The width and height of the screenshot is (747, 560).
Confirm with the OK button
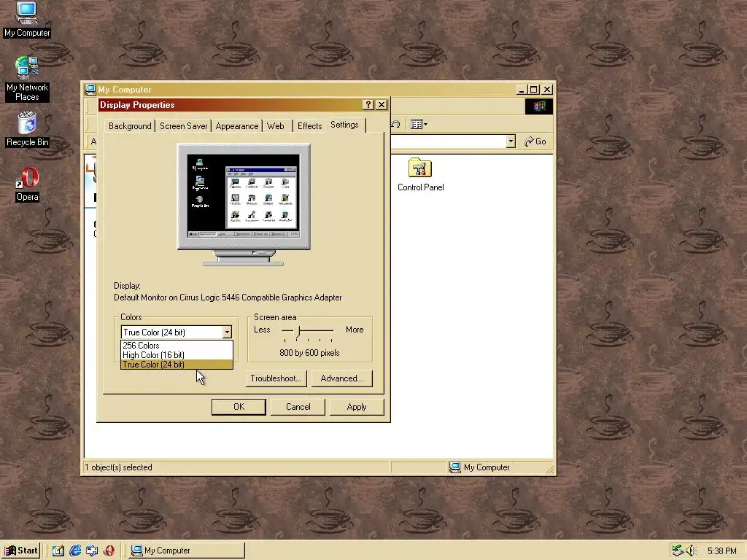point(239,407)
